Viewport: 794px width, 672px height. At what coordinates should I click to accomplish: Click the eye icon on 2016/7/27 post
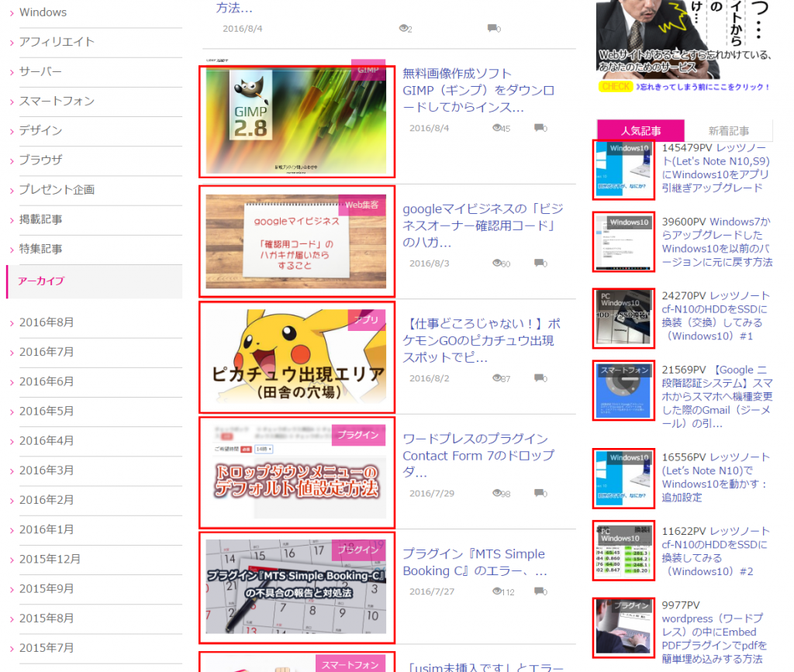point(497,591)
